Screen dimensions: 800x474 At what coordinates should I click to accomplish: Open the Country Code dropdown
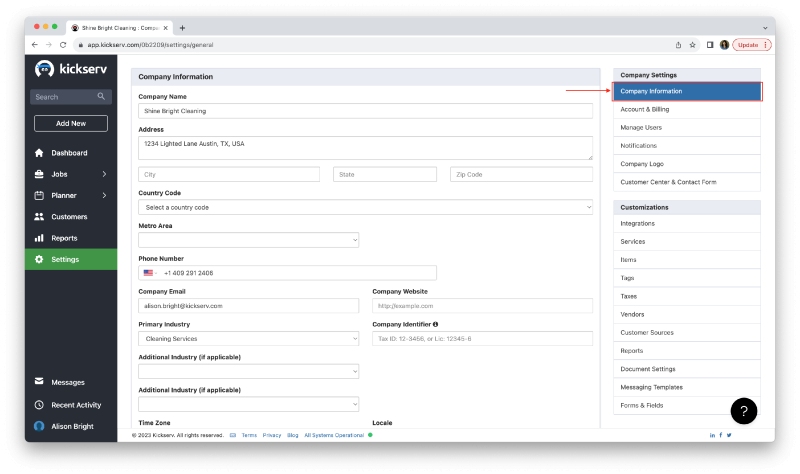point(365,207)
